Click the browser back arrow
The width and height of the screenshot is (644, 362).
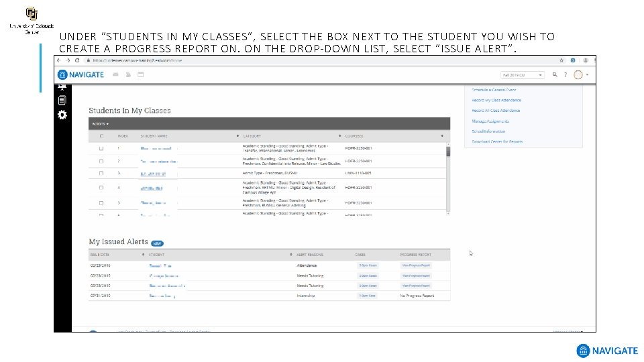pos(59,60)
